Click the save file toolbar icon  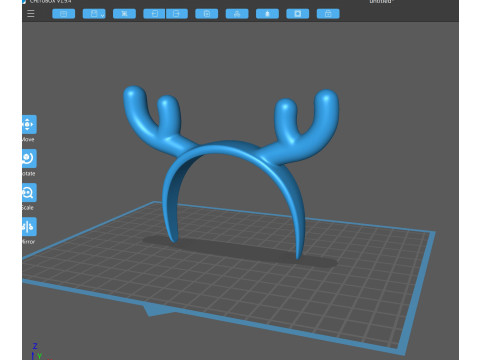click(93, 14)
